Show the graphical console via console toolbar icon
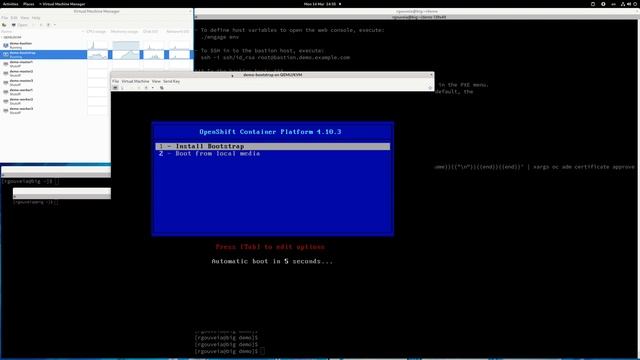 [x=116, y=88]
